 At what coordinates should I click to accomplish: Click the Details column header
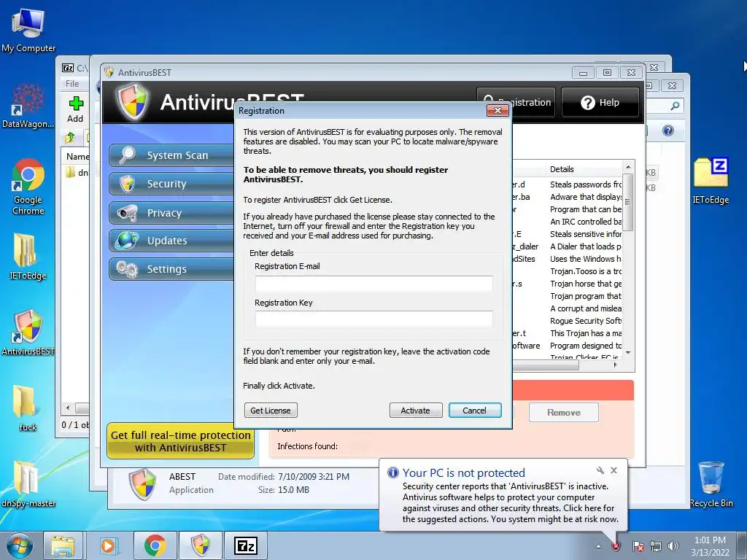point(584,169)
